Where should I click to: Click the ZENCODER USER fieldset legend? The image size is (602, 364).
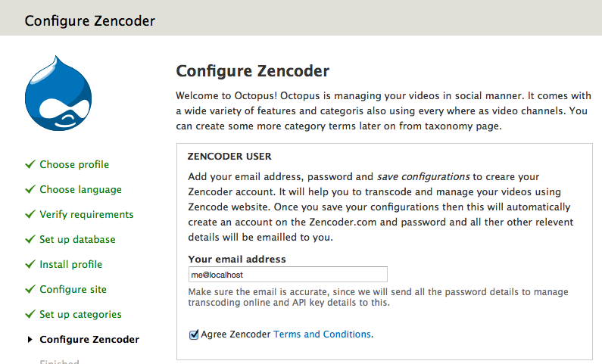click(x=229, y=157)
